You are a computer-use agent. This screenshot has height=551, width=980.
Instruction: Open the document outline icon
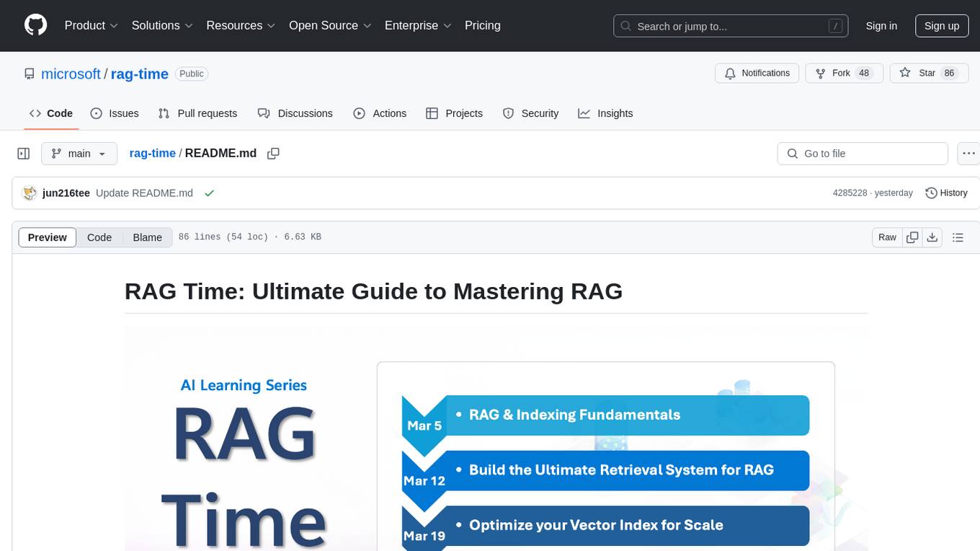(x=958, y=237)
